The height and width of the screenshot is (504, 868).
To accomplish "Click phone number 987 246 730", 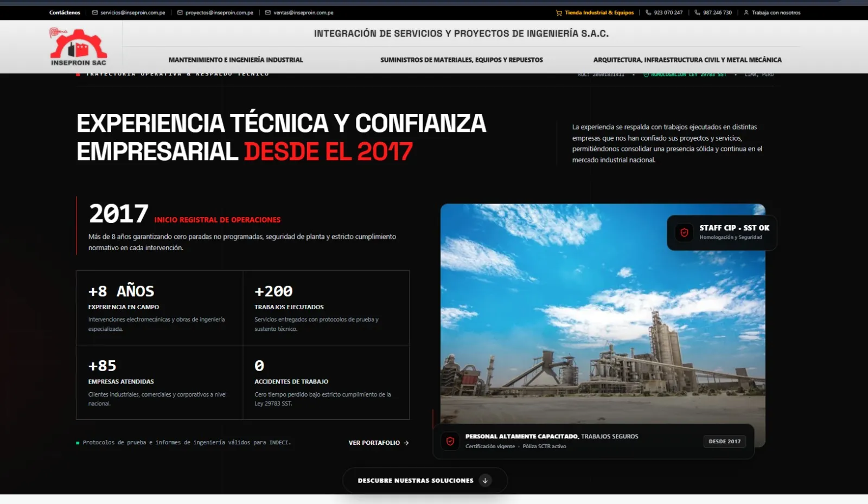I will coord(717,12).
